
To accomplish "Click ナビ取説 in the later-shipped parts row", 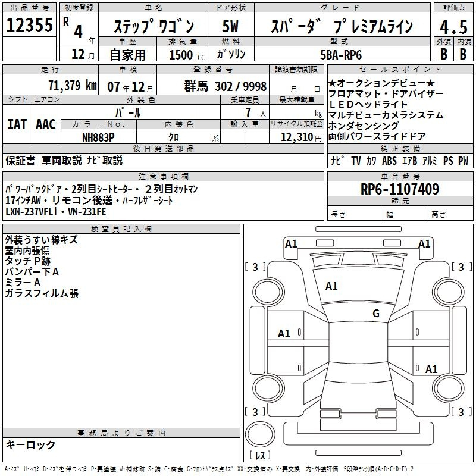I will click(105, 160).
